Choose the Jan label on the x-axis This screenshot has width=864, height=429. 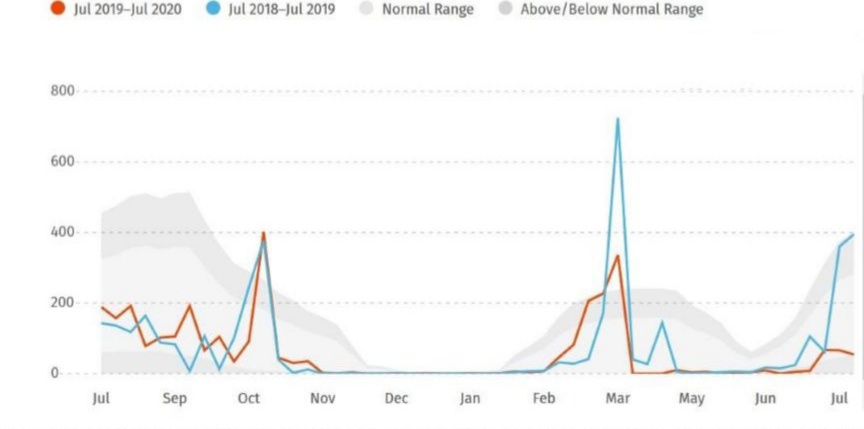pos(470,399)
